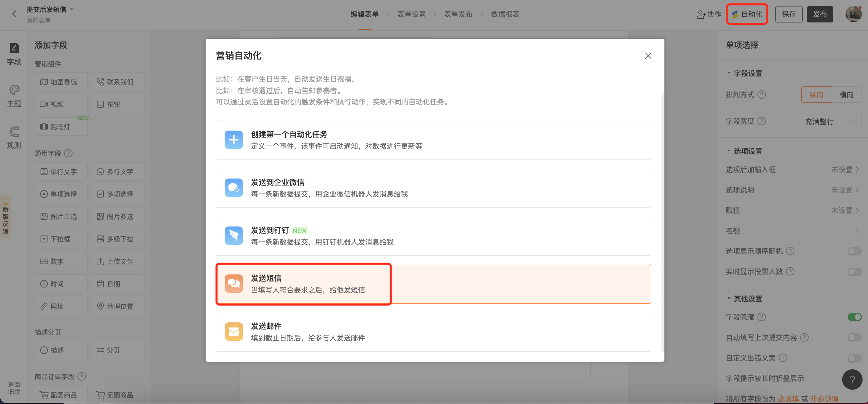Toggle 字段隐藏 switch off
Screen dimensions: 868x404
[x=854, y=317]
